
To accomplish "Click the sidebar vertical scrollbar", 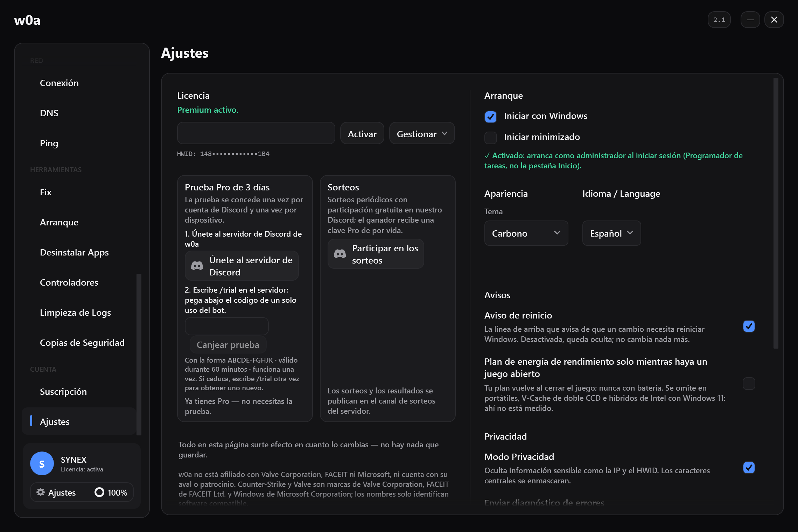I will pyautogui.click(x=139, y=354).
